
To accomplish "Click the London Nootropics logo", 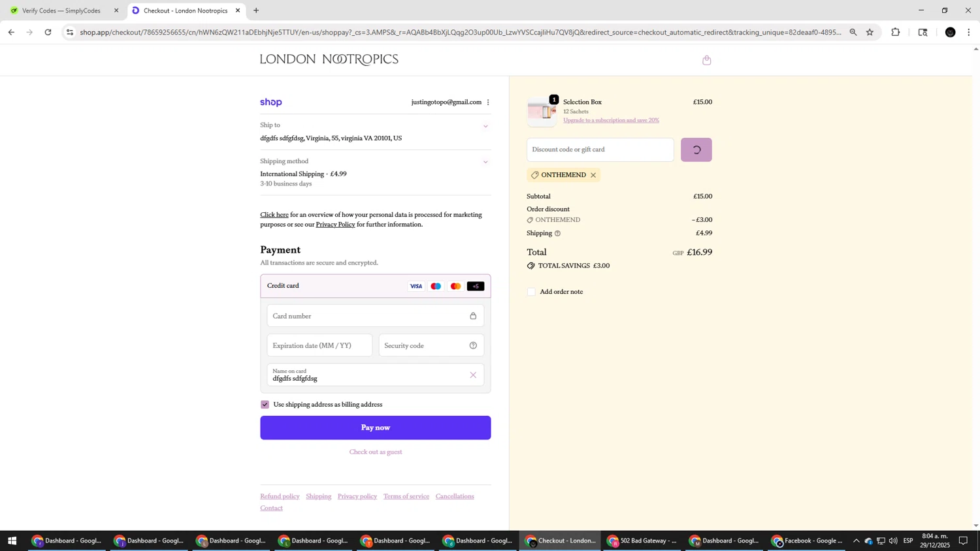I will coord(329,60).
